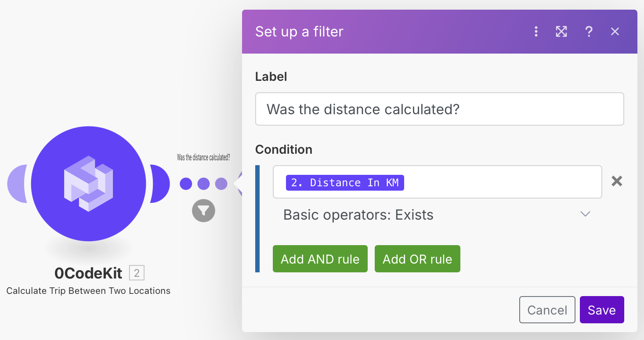This screenshot has height=340, width=644.
Task: Click the module number badge showing 2
Action: pos(137,273)
